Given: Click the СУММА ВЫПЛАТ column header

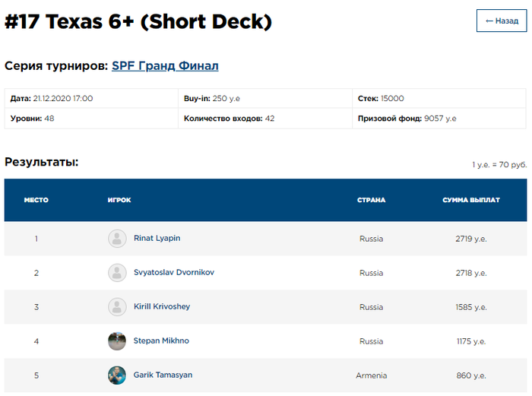Looking at the screenshot, I should [471, 201].
